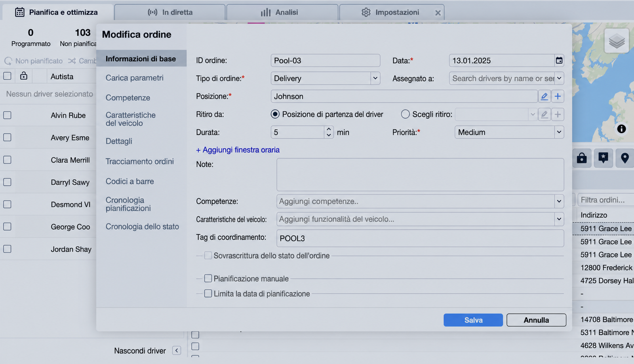Tick the checkbox next to Clara Merrill

click(x=7, y=160)
